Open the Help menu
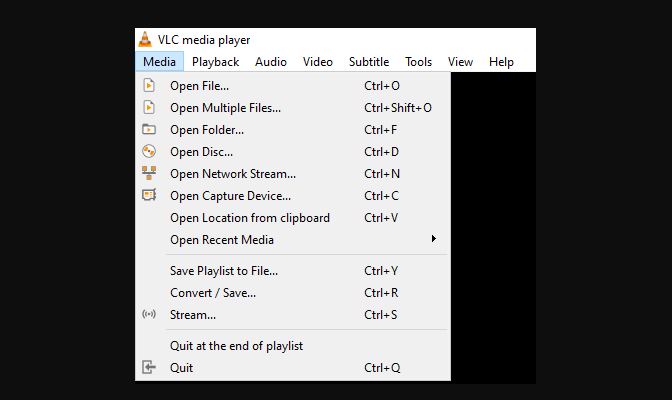The height and width of the screenshot is (400, 672). 501,62
